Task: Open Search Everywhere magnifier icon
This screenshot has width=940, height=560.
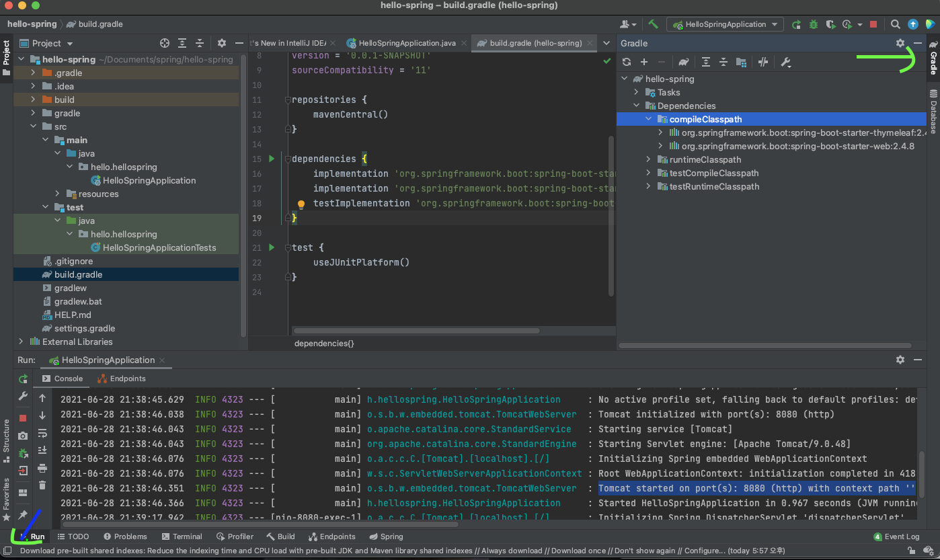Action: point(895,24)
